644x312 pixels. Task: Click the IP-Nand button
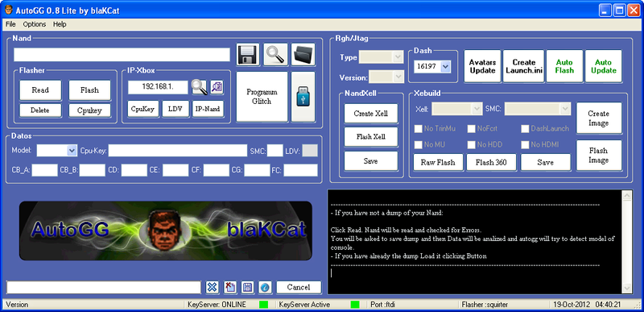pos(208,109)
